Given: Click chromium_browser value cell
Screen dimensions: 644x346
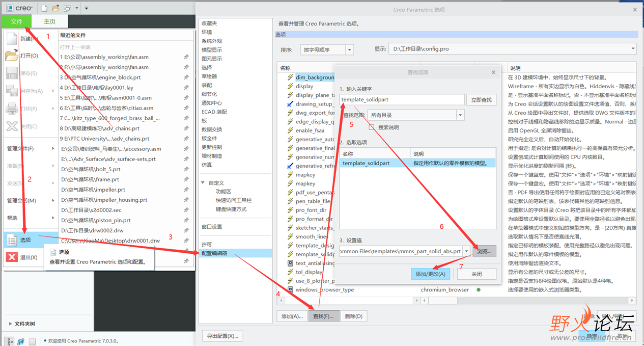Looking at the screenshot, I should pyautogui.click(x=445, y=289).
